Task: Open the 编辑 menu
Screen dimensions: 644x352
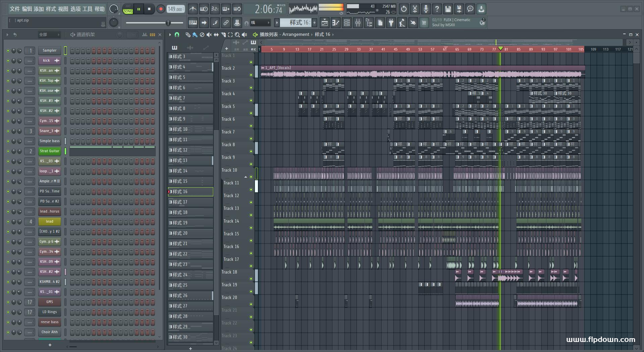Action: [27, 9]
